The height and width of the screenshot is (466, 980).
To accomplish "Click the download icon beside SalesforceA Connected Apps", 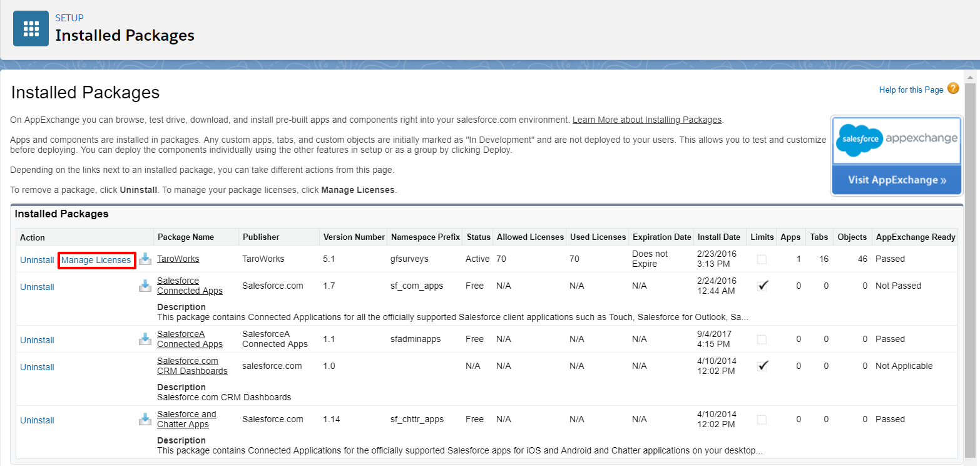I will point(145,339).
